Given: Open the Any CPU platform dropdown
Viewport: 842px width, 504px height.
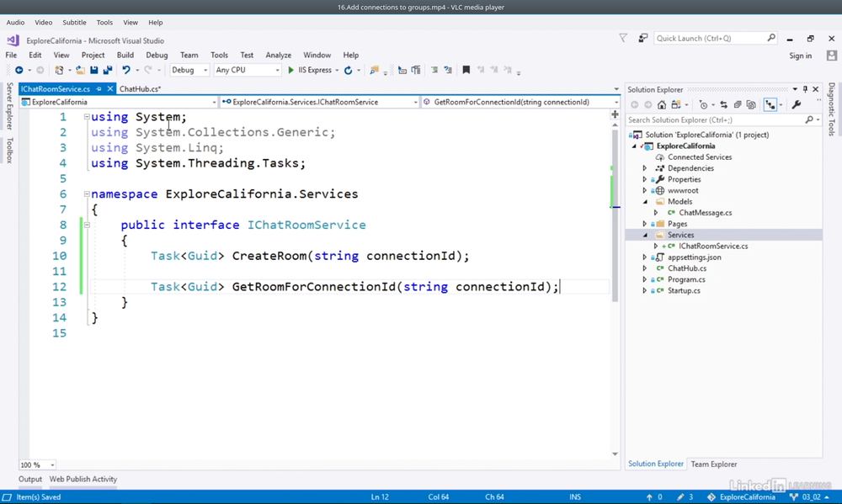Looking at the screenshot, I should 247,70.
